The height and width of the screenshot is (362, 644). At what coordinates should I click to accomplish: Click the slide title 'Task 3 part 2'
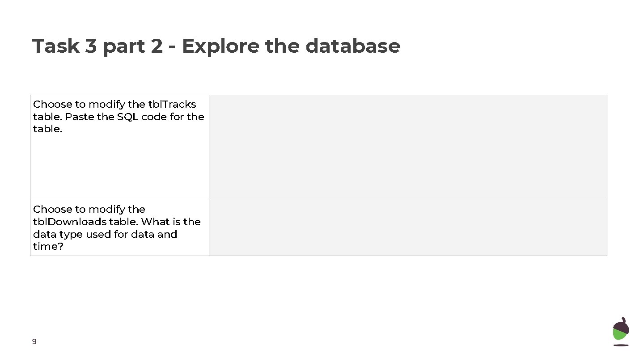97,46
